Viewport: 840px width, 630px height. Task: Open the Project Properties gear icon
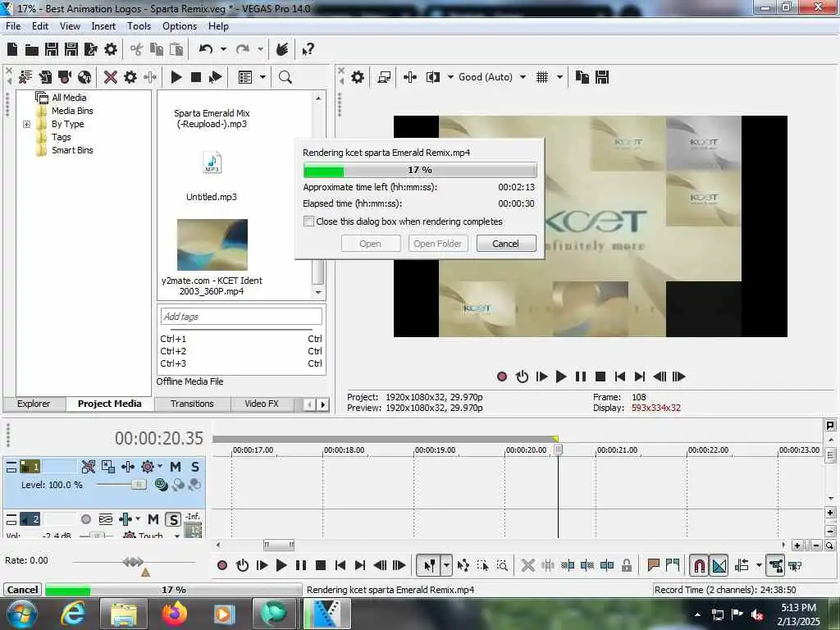tap(111, 50)
